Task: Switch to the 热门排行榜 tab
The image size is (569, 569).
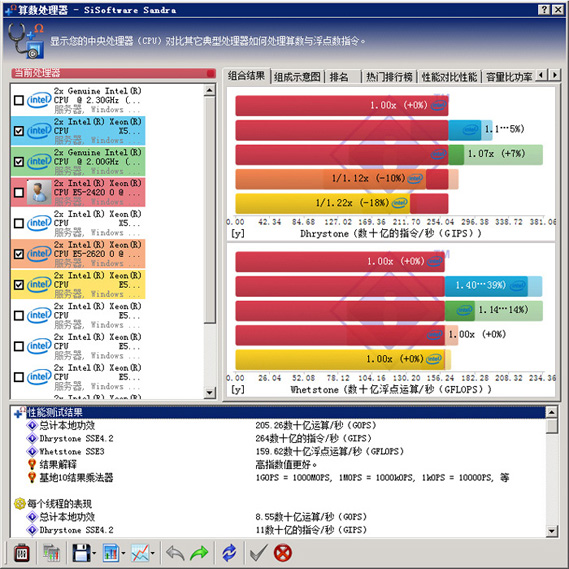Action: click(389, 77)
